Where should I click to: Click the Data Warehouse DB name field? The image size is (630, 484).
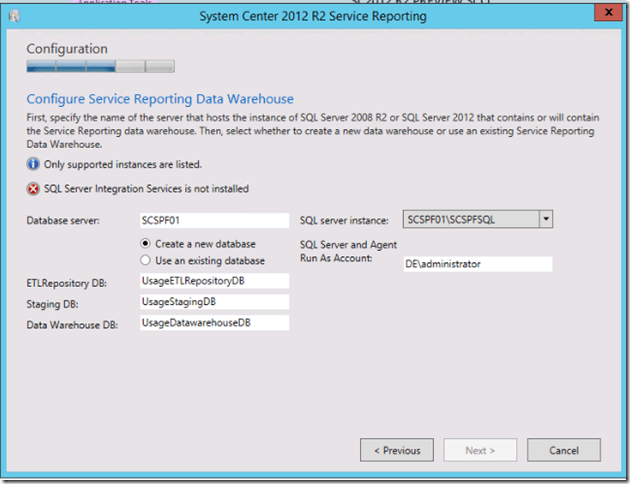coord(214,322)
